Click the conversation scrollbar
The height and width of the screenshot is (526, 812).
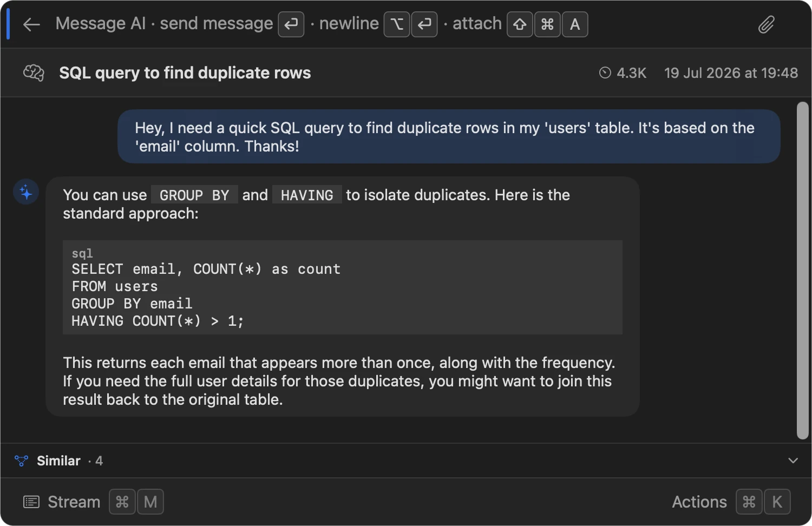point(803,271)
